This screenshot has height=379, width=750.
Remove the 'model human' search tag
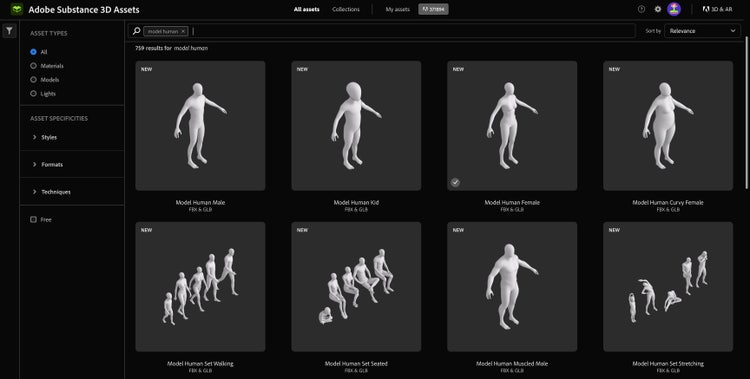pyautogui.click(x=183, y=31)
